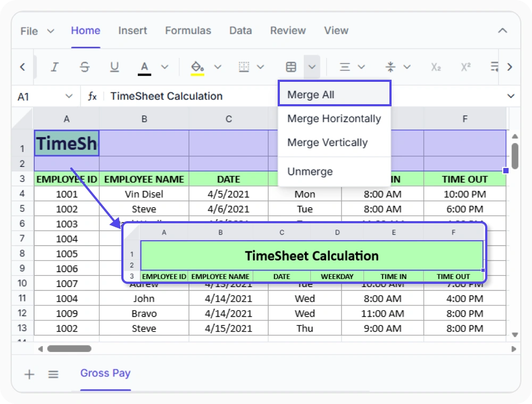Select the row 11 header
Image resolution: width=532 pixels, height=404 pixels.
22,298
